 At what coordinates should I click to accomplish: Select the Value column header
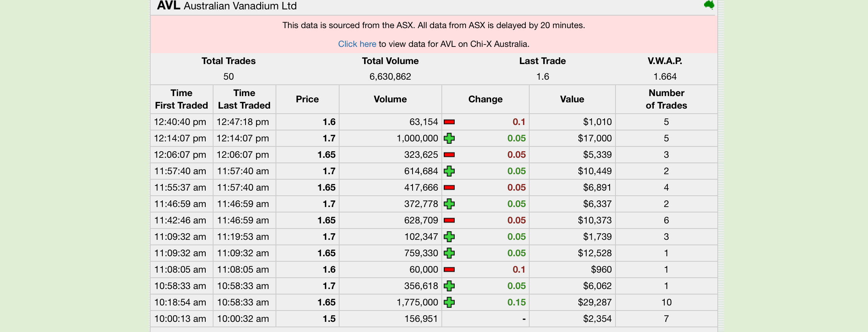[572, 99]
